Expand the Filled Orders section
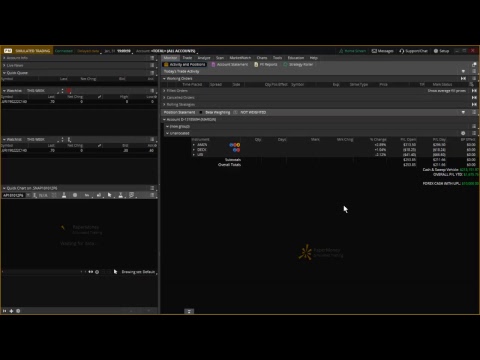This screenshot has height=360, width=480. 164,91
